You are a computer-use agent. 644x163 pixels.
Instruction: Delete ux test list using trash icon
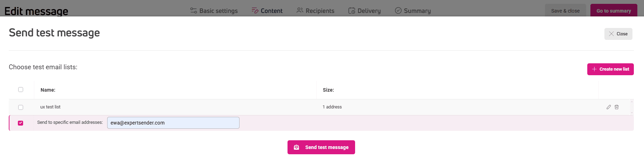coord(617,107)
